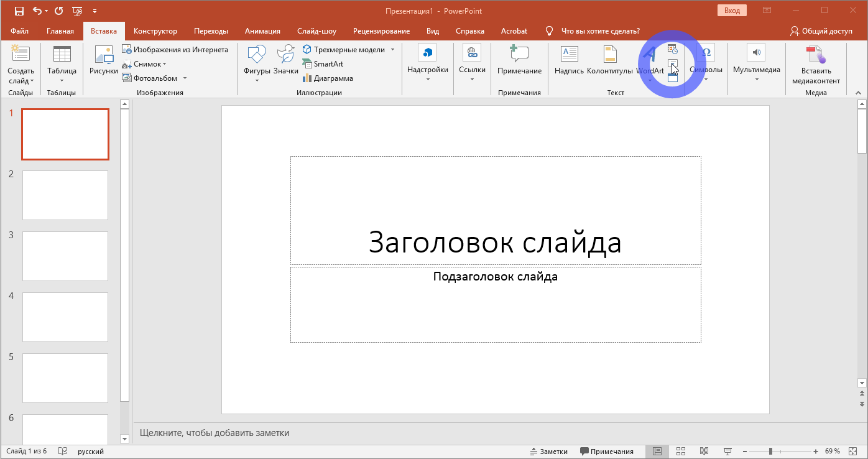Switch to the Конструктор tab

(155, 31)
